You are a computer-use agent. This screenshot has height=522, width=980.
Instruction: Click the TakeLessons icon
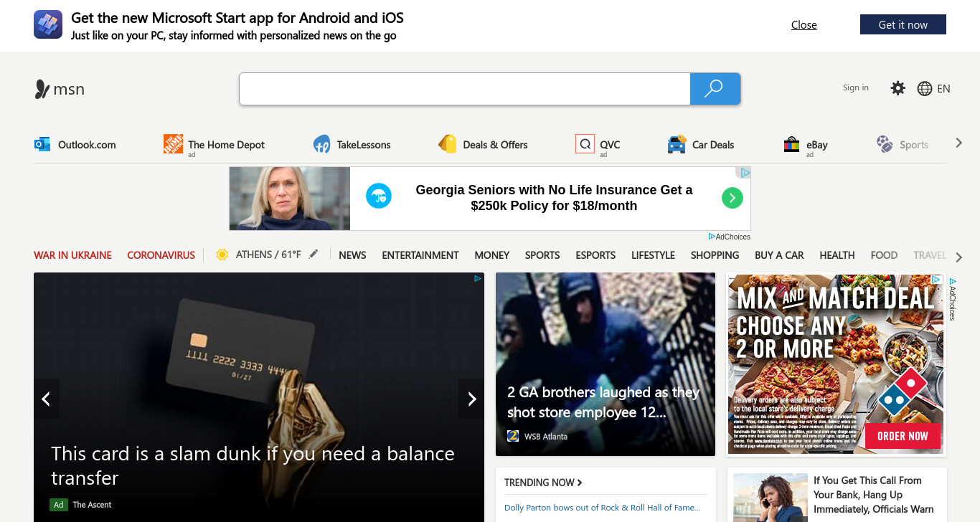point(321,144)
